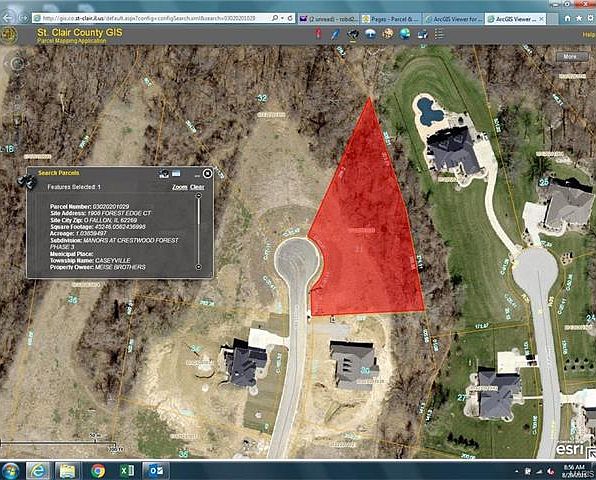Click the scroll-up arrow in results list

coord(198,195)
